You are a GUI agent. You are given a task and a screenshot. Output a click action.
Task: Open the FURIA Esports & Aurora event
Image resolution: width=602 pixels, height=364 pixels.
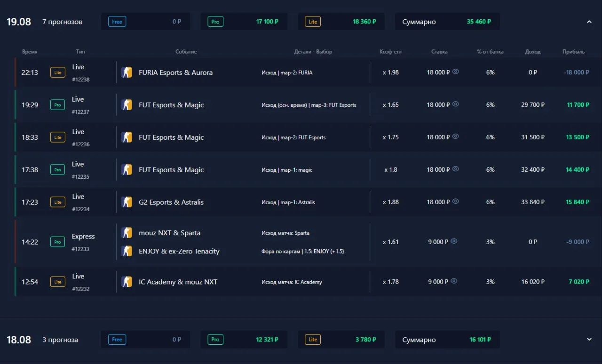click(x=176, y=72)
